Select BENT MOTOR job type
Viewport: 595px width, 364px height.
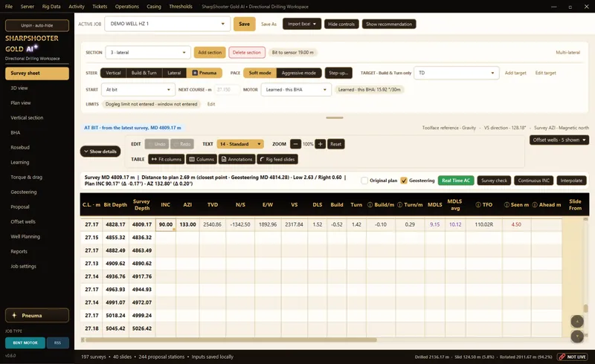coord(25,342)
